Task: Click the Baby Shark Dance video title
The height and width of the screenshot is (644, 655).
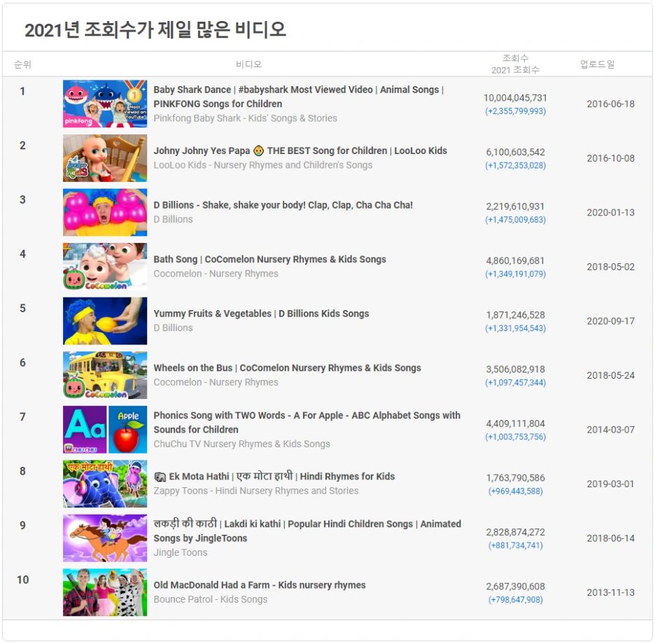Action: tap(299, 97)
